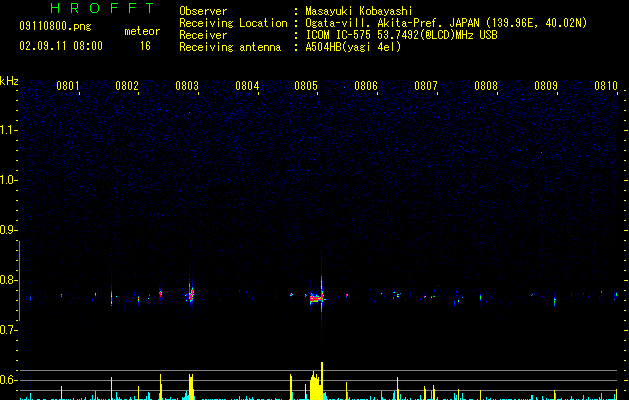The image size is (629, 400).
Task: Click the meteor label
Action: (142, 31)
